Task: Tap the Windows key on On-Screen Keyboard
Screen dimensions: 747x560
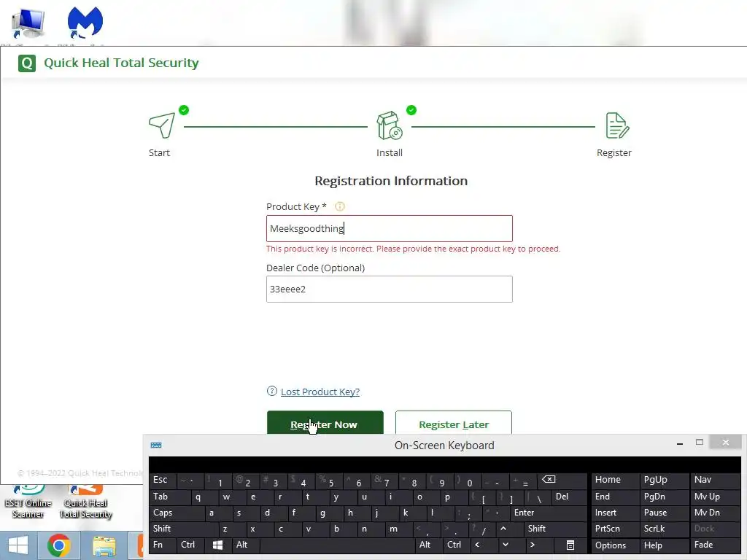Action: click(217, 545)
